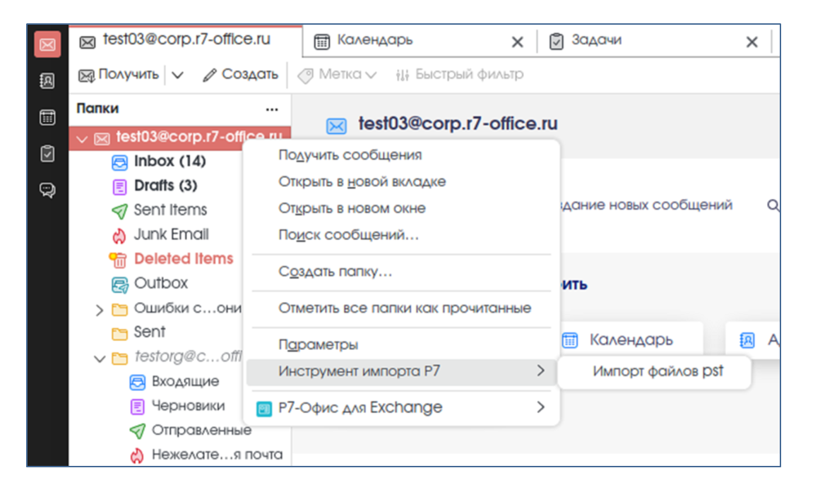Screen dimensions: 832x504
Task: Close the Календарь tab
Action: pos(517,42)
